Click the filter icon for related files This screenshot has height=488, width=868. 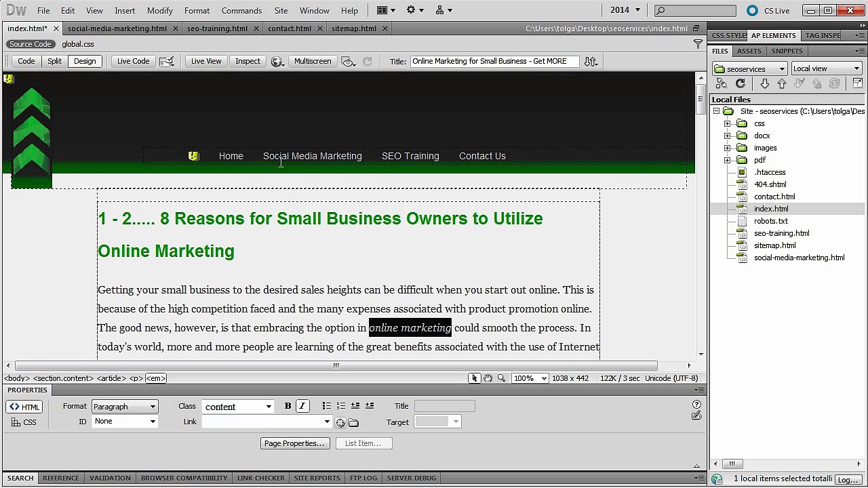(698, 44)
